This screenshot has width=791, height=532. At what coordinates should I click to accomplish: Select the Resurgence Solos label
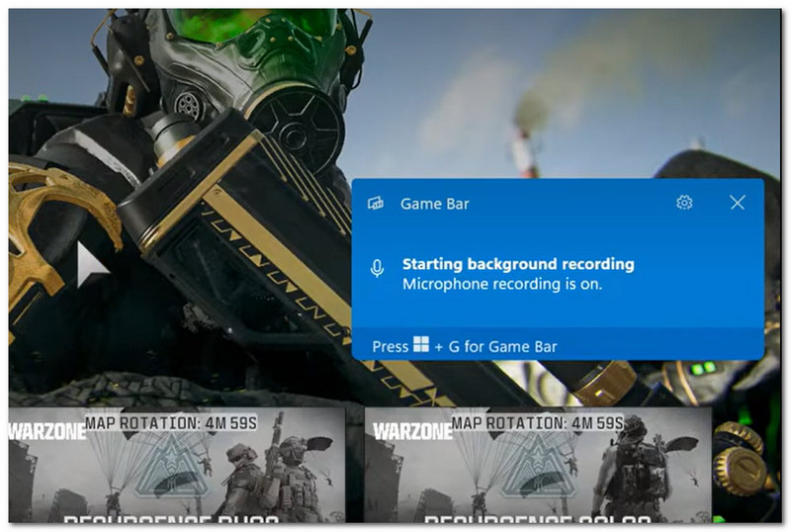(537, 518)
